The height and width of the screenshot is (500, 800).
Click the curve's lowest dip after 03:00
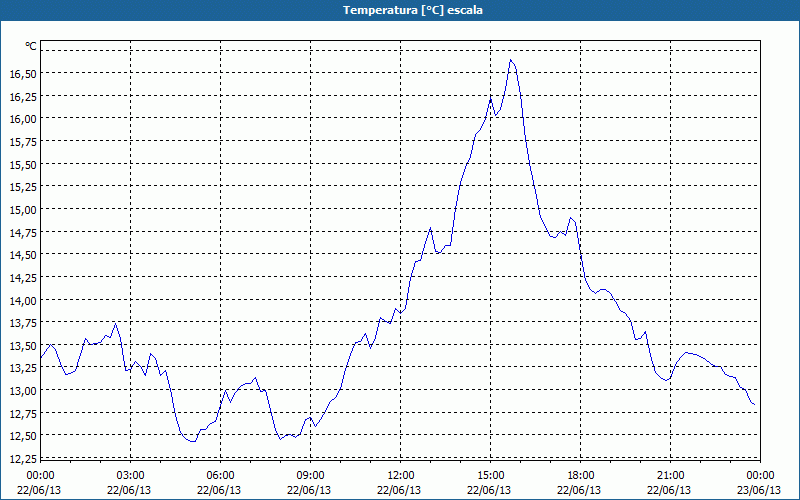tap(193, 441)
